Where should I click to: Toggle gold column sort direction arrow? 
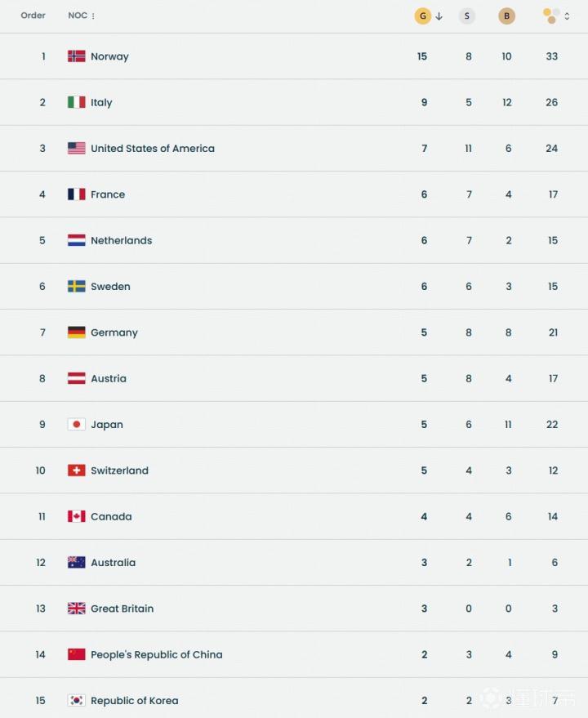coord(439,16)
